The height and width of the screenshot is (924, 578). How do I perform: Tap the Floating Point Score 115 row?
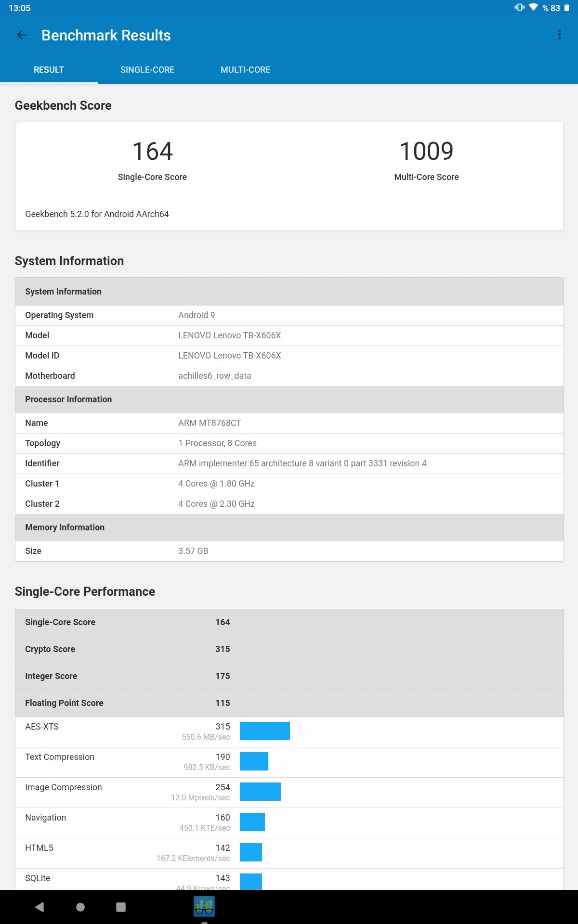289,703
